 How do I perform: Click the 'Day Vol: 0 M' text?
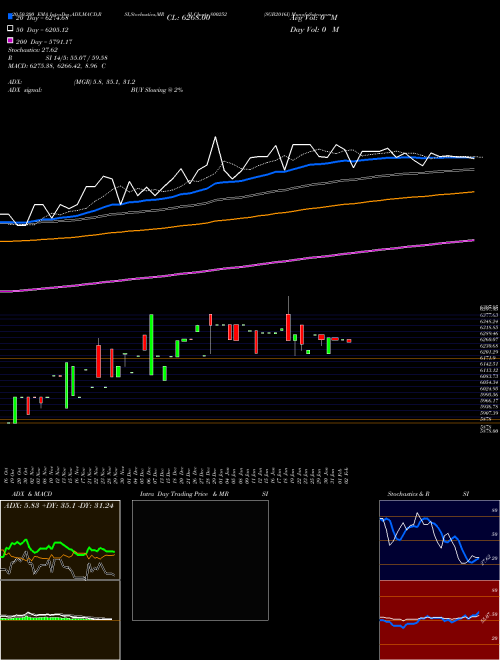(314, 29)
